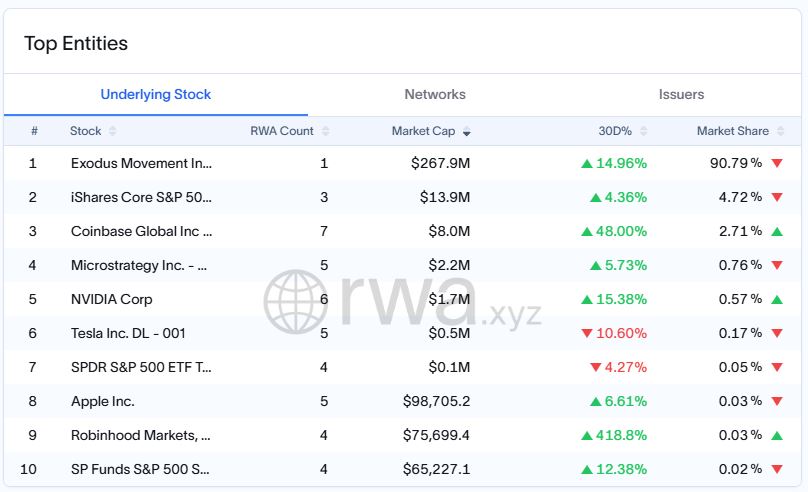
Task: Switch to the Underlying Stock tab
Action: [156, 94]
